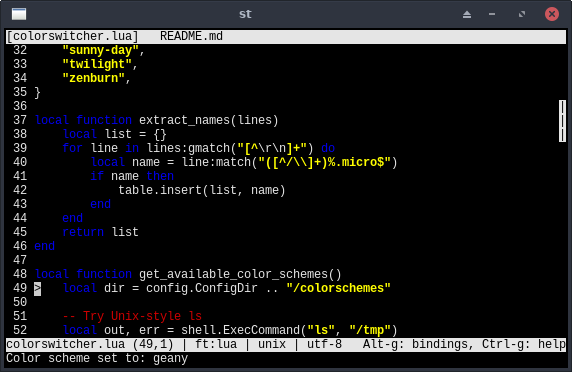Click utf-8 encoding in status bar

(324, 344)
